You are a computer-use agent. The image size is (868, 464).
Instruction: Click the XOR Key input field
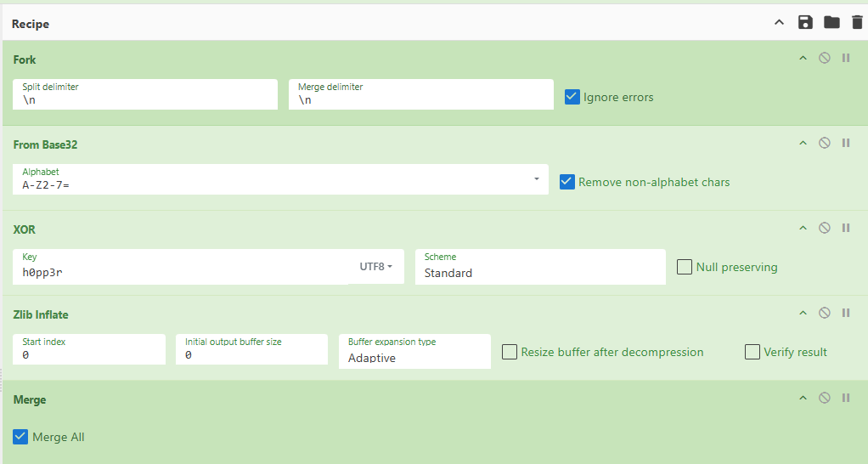point(183,272)
